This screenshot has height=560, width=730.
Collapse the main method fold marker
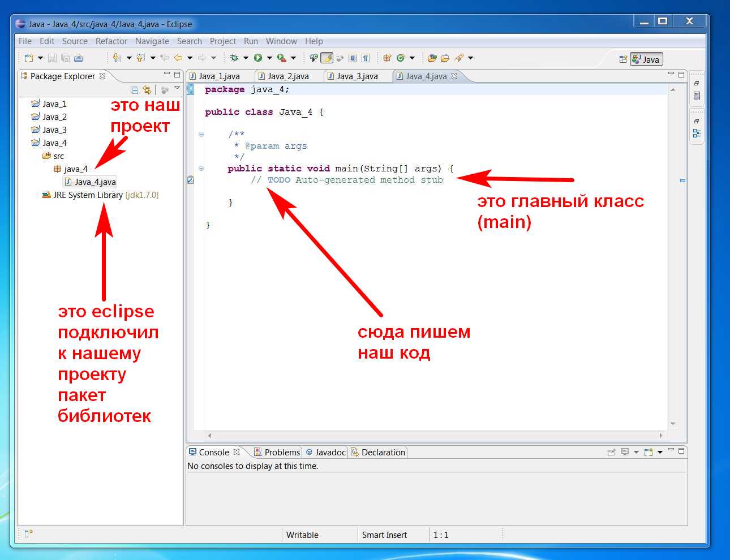coord(201,168)
